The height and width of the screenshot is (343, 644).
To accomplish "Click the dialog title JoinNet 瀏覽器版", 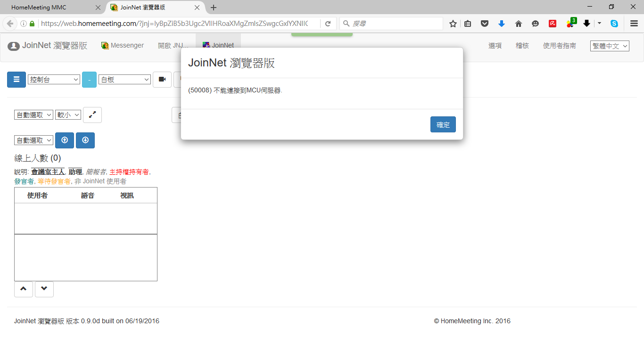I will click(x=231, y=63).
